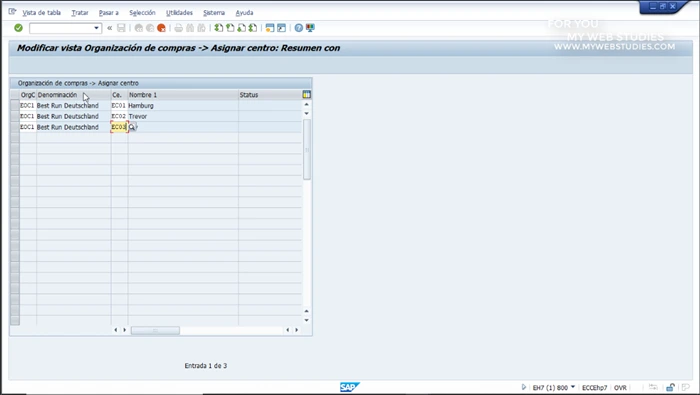Click the vertical scrollbar thumb of table
Image resolution: width=700 pixels, height=395 pixels.
[307, 150]
